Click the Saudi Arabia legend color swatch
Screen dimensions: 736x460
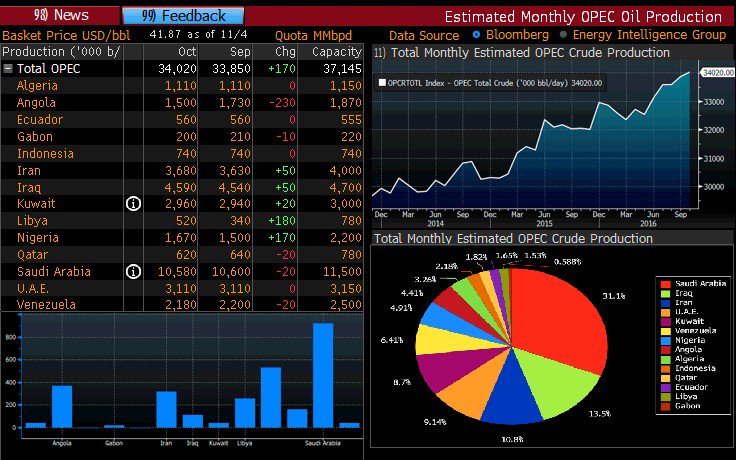[x=665, y=284]
